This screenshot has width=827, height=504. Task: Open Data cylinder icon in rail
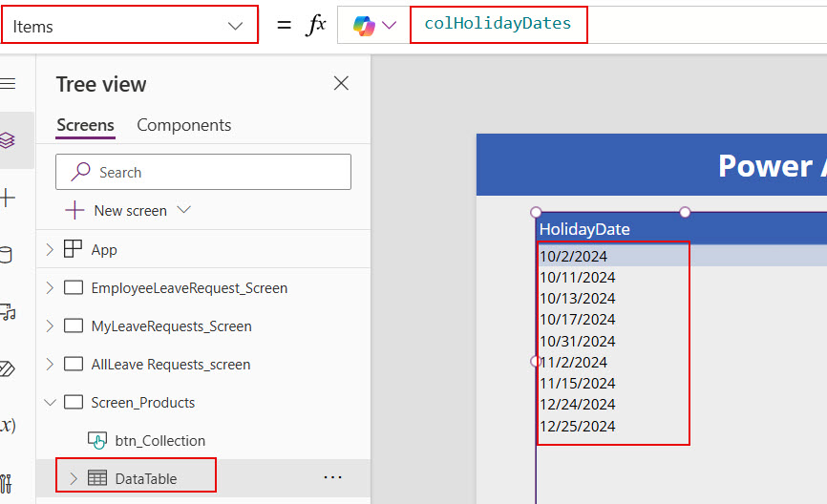coord(7,255)
